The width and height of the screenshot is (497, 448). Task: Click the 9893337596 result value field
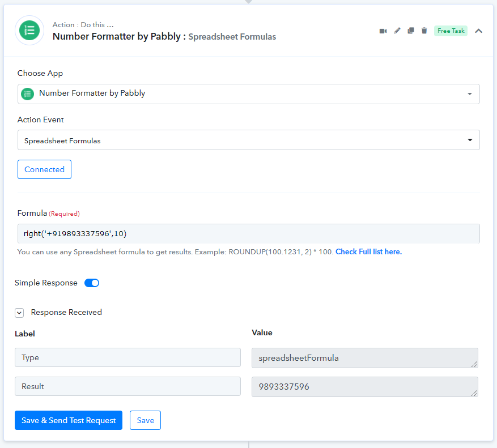tap(365, 387)
